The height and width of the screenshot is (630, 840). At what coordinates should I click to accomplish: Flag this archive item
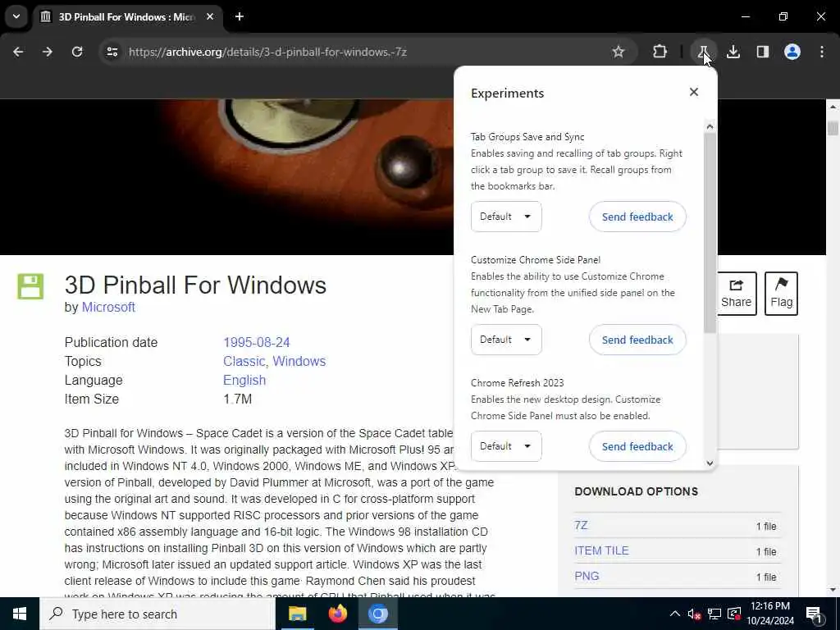(x=781, y=294)
